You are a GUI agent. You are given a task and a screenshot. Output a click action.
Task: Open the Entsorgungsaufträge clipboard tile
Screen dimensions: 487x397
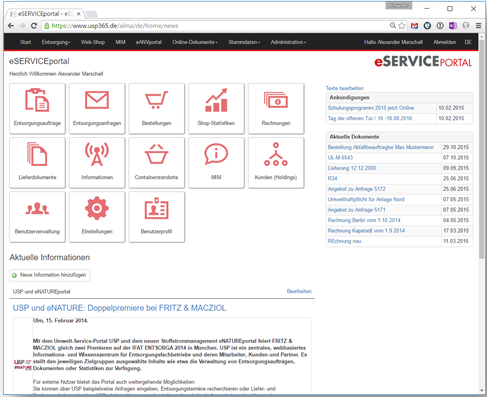[x=37, y=109]
